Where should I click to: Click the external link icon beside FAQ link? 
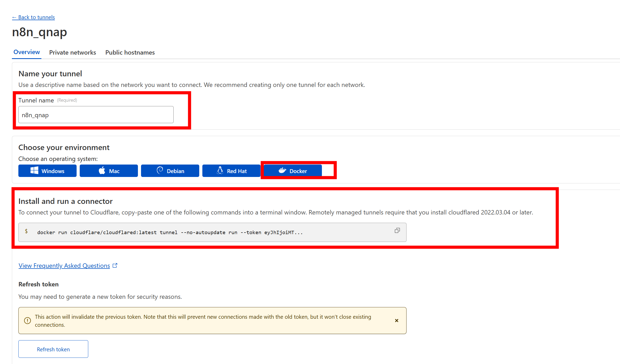tap(115, 265)
